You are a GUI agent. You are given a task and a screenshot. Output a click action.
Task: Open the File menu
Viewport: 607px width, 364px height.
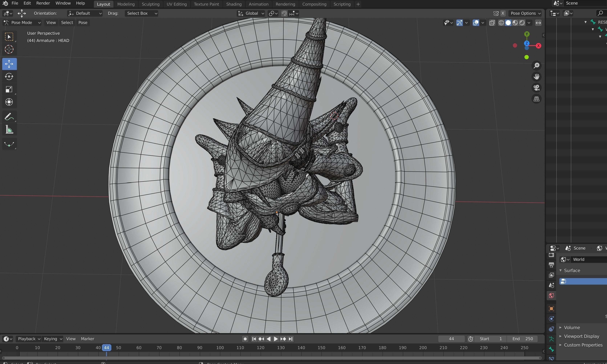pos(15,3)
